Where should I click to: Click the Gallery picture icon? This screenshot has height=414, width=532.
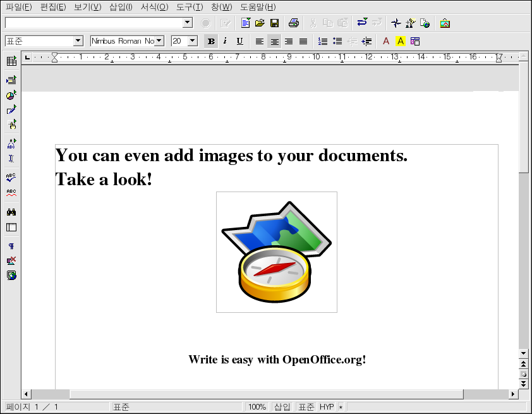(x=445, y=23)
